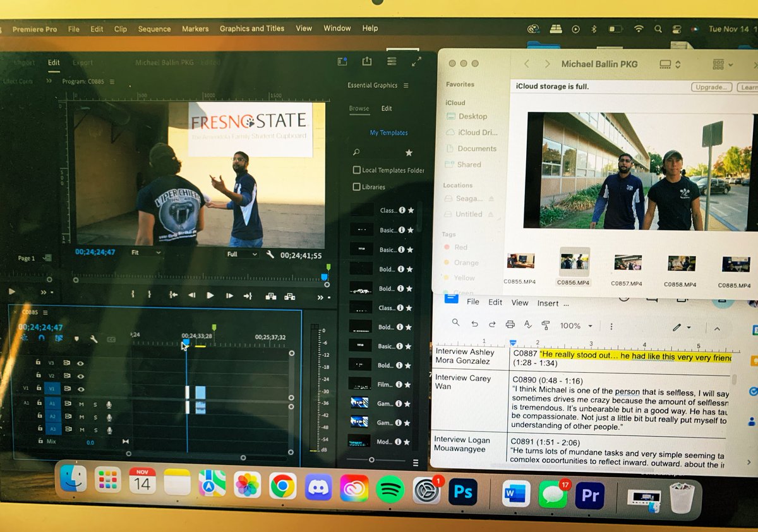758x532 pixels.
Task: Switch to Essential Graphics Edit tab
Action: click(x=387, y=109)
